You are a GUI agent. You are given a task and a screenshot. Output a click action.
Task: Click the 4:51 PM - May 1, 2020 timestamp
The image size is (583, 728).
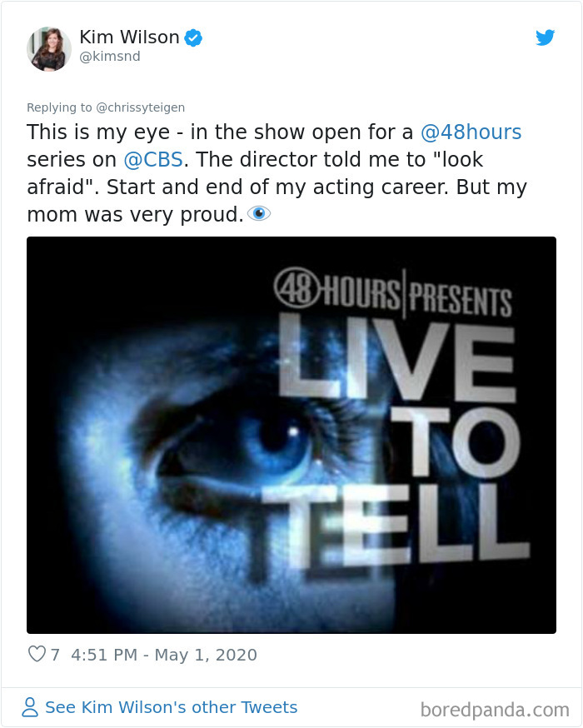click(x=164, y=655)
